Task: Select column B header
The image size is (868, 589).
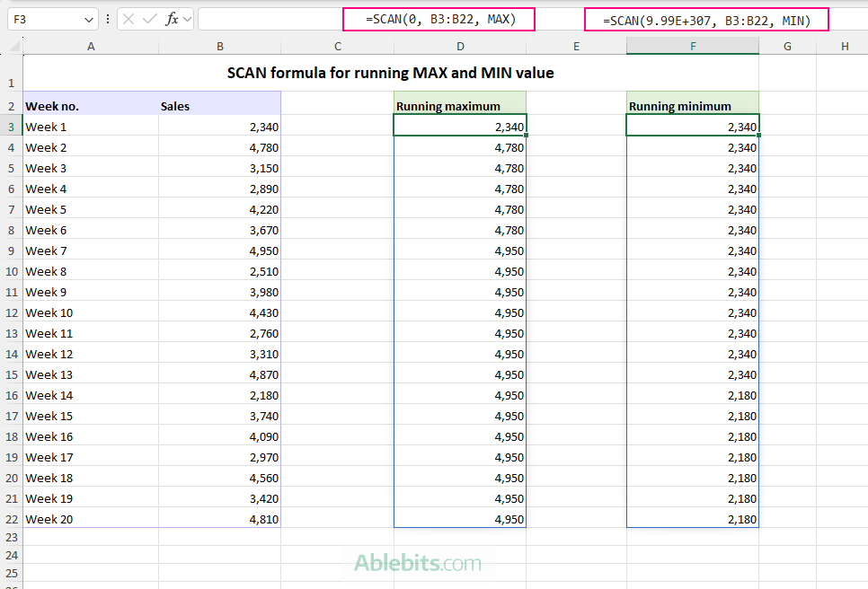Action: 220,47
